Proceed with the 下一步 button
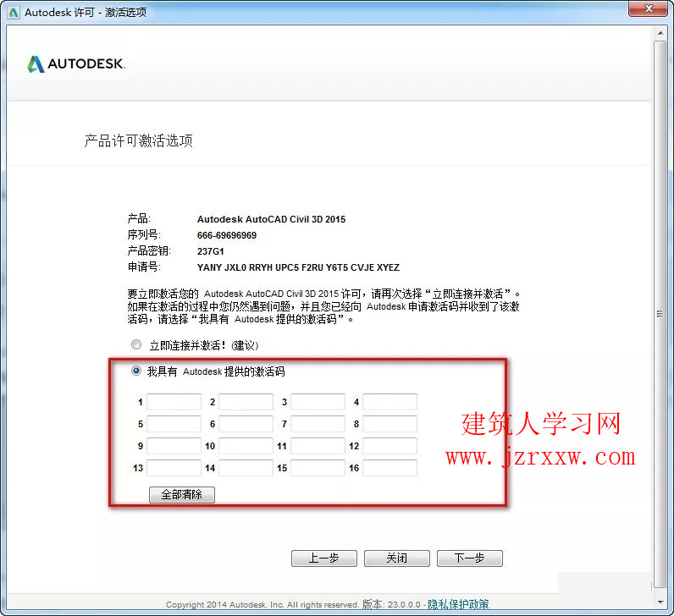Screen dimensions: 674x616 click(x=470, y=558)
